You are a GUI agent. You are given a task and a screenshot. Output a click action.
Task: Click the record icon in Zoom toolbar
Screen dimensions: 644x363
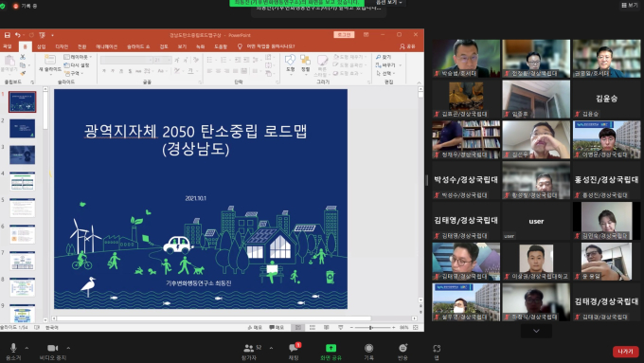pyautogui.click(x=368, y=348)
